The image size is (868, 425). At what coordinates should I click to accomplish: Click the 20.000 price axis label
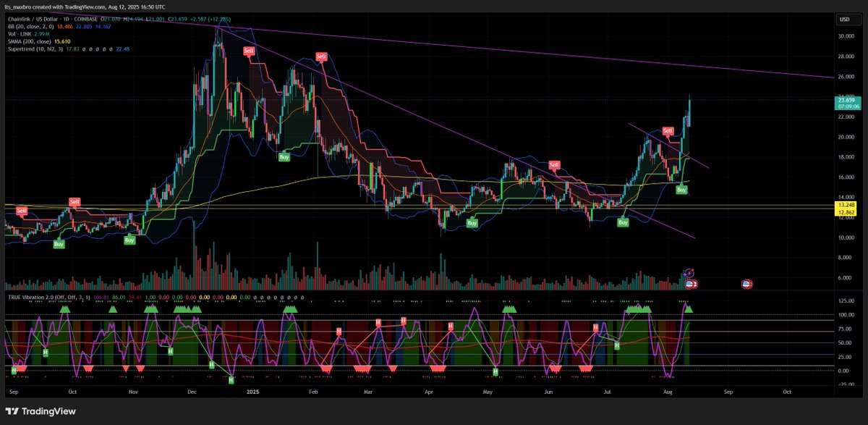846,137
